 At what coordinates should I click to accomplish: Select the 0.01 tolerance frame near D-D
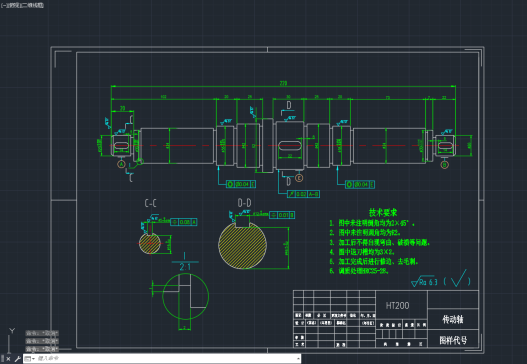click(x=282, y=215)
